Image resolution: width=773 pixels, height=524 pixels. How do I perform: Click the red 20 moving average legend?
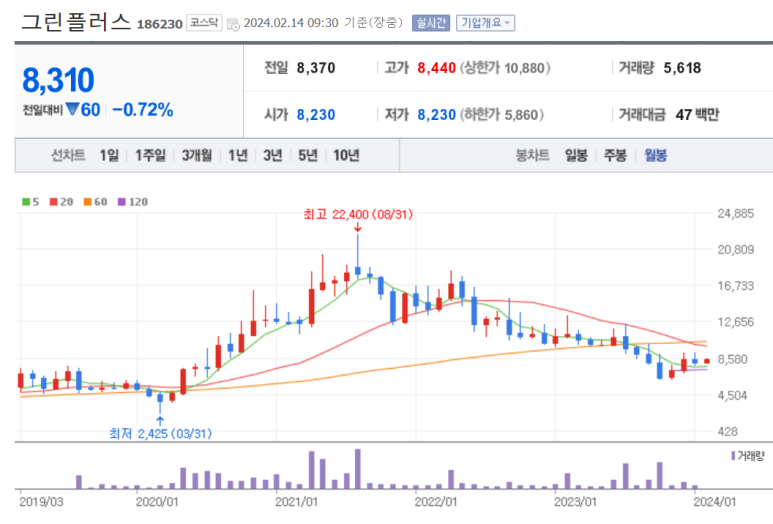[x=62, y=202]
